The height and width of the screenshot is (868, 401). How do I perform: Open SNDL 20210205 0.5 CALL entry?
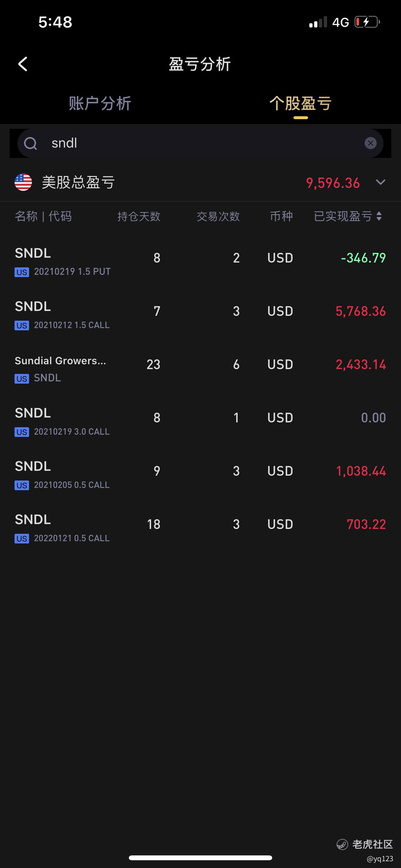click(x=200, y=474)
